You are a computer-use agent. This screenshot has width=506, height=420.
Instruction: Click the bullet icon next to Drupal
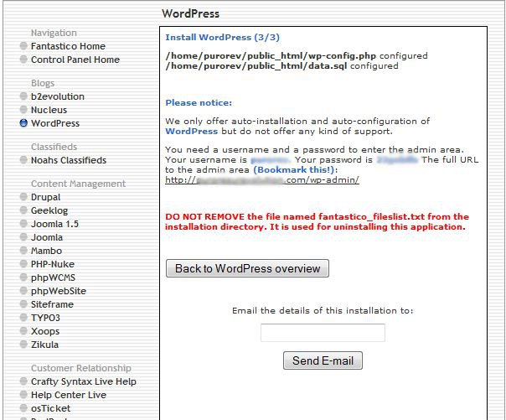pos(23,198)
